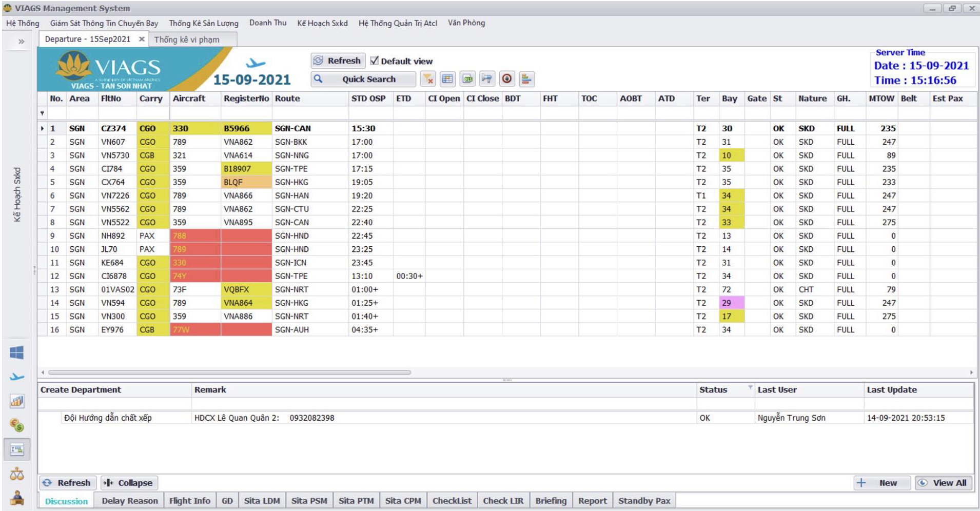Select ETD cell 00:30+
This screenshot has height=511, width=980.
coord(409,276)
